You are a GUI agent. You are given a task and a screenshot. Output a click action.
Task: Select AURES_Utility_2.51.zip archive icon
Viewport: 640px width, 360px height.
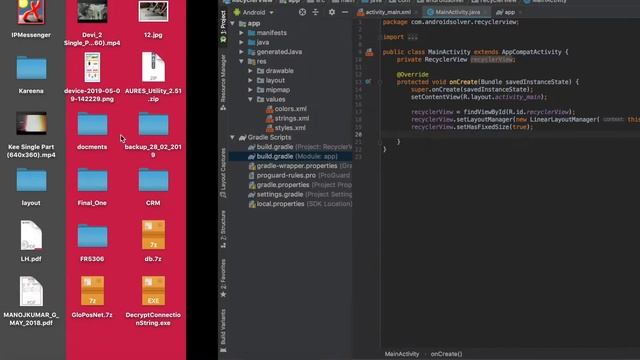(153, 67)
